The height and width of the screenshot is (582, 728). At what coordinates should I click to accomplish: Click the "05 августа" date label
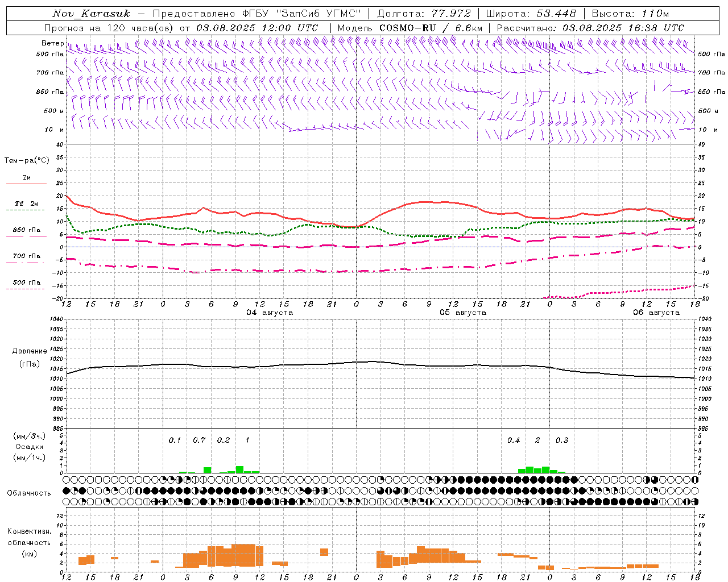click(463, 313)
